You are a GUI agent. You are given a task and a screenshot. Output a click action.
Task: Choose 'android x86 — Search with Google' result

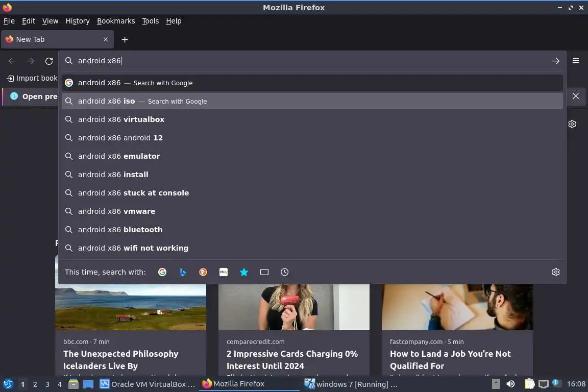312,83
